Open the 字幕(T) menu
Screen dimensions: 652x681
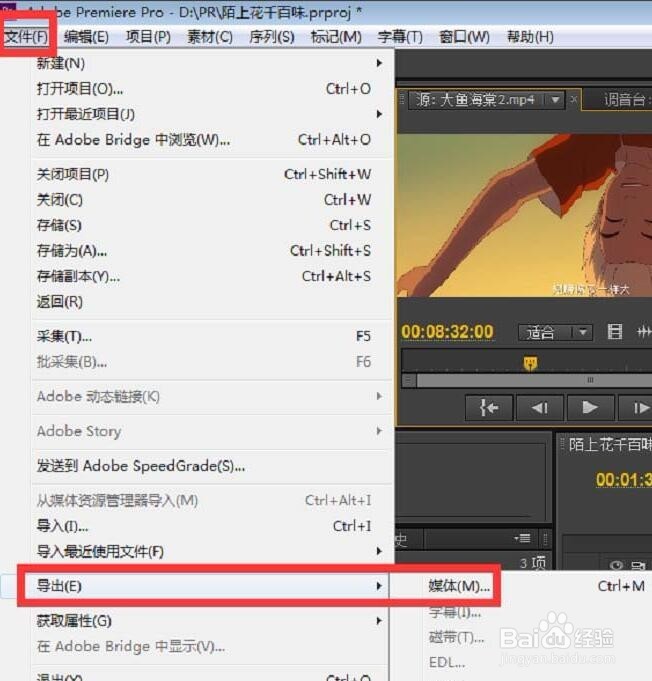click(x=400, y=36)
